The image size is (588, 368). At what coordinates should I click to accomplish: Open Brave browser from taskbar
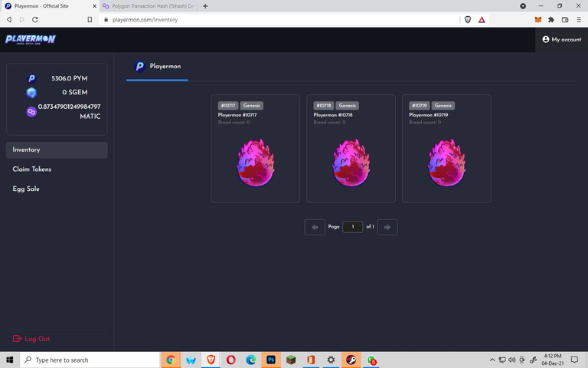211,360
